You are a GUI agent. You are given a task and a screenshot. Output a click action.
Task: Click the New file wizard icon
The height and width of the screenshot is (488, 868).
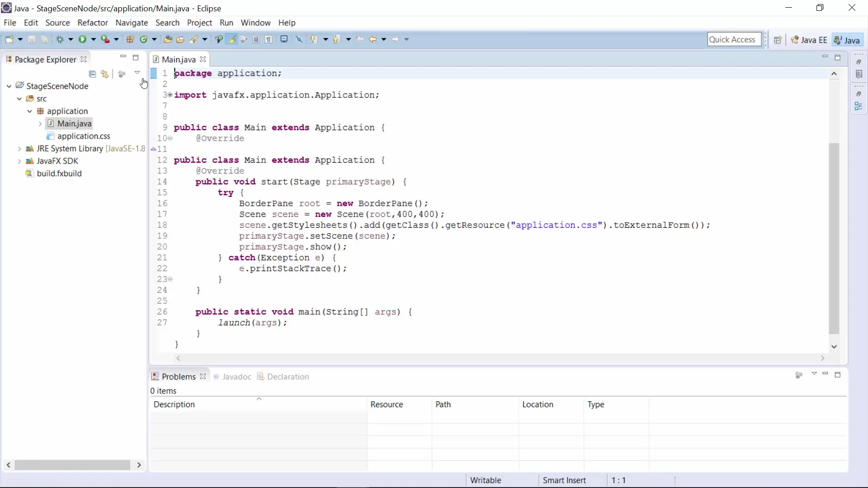click(9, 40)
